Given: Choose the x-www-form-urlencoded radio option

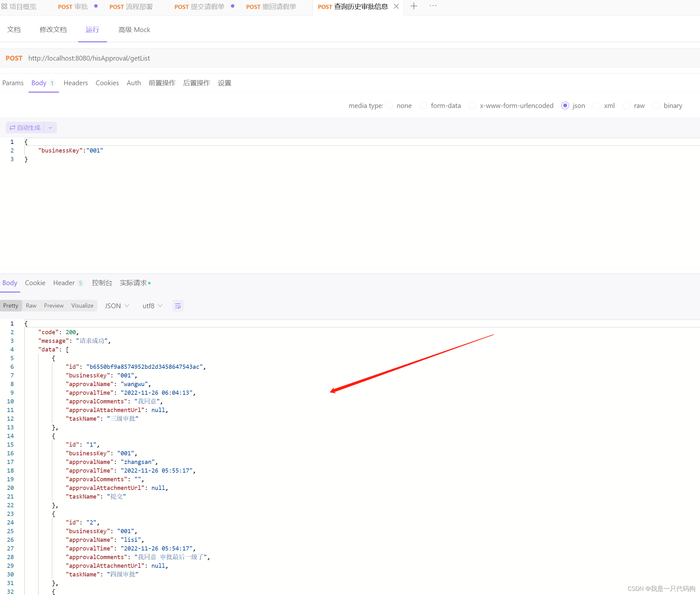Looking at the screenshot, I should pos(472,106).
